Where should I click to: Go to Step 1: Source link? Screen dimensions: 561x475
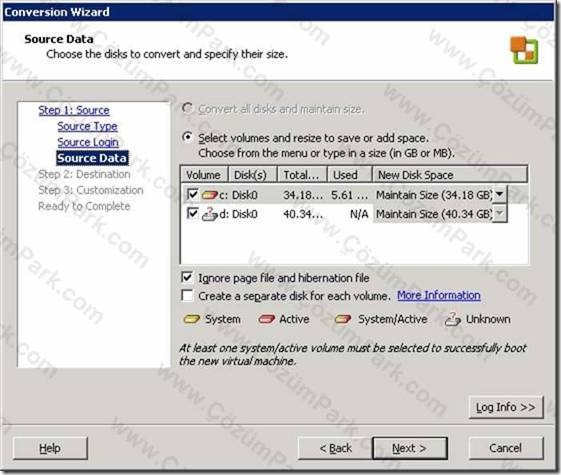(x=74, y=110)
